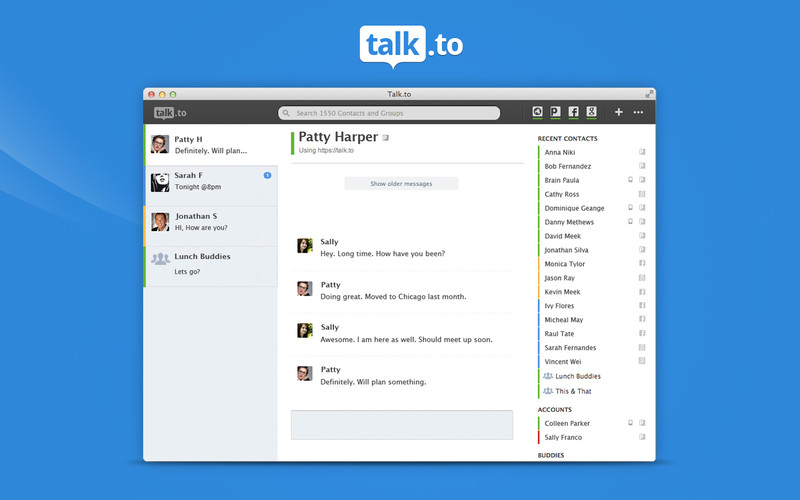Open the three-dots more options menu
The width and height of the screenshot is (800, 500).
point(638,112)
